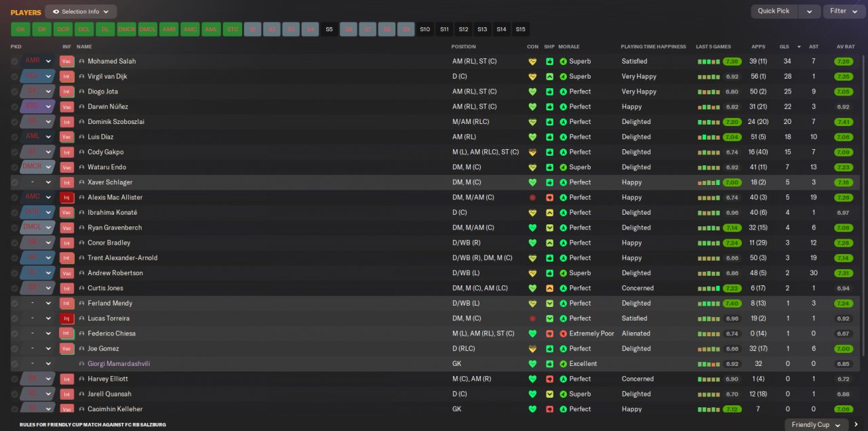Viewport: 868px width, 431px height.
Task: Open Dominik Szoboszlai's player profile
Action: click(x=116, y=122)
